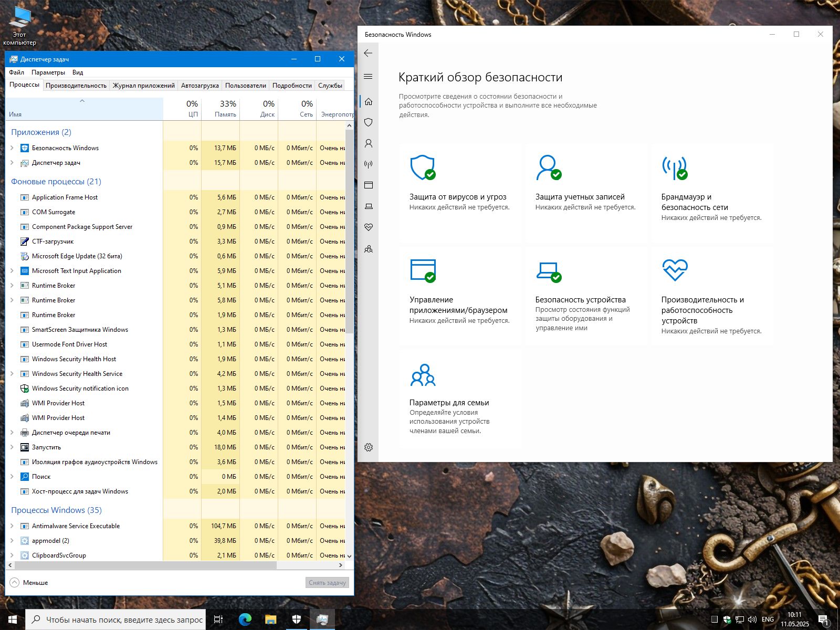
Task: Click Снять задачу button
Action: point(328,583)
